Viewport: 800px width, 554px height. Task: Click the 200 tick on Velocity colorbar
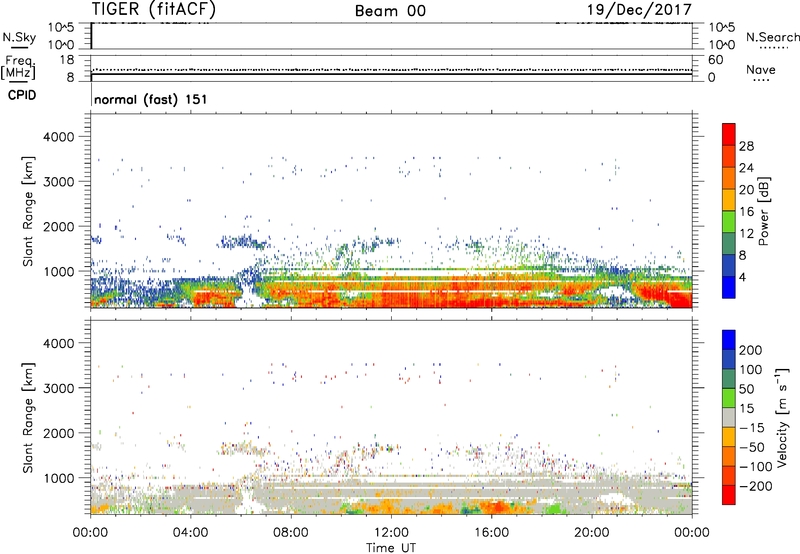751,350
